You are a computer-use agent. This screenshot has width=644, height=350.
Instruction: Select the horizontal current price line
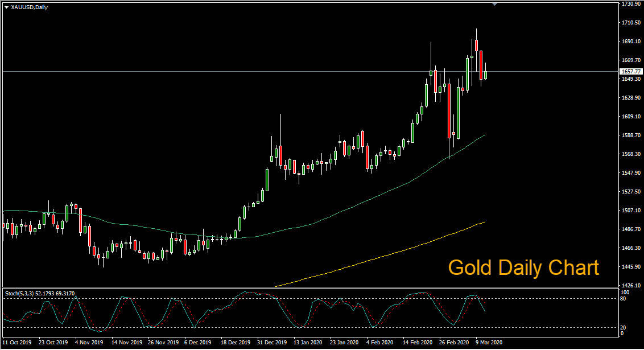point(310,72)
